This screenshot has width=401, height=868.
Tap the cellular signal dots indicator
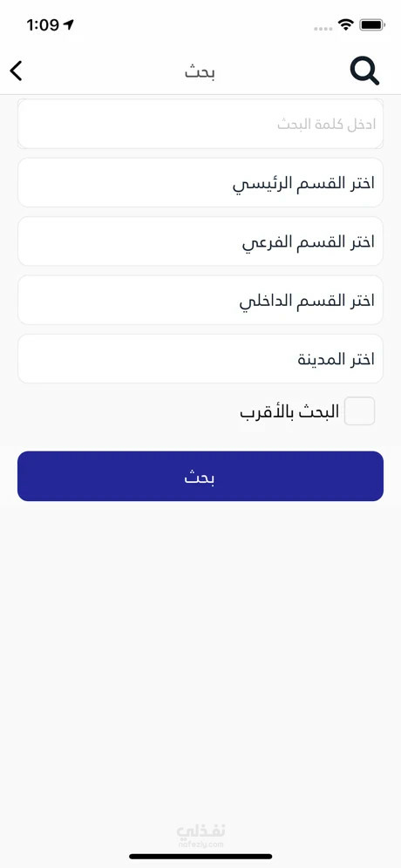(323, 28)
